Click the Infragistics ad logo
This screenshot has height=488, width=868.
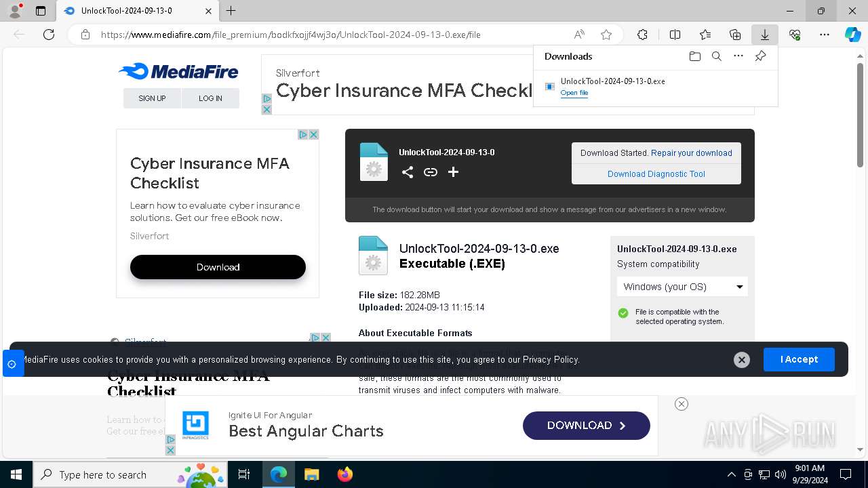195,426
